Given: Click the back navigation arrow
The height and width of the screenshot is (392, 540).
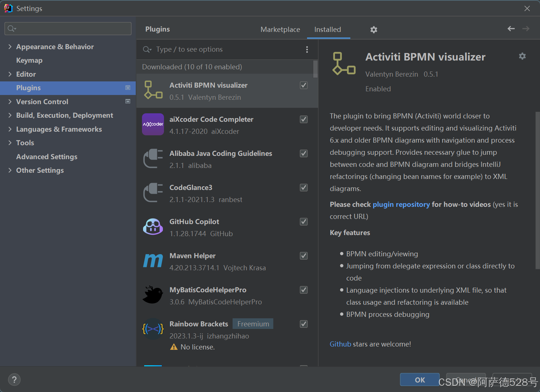Looking at the screenshot, I should tap(511, 29).
